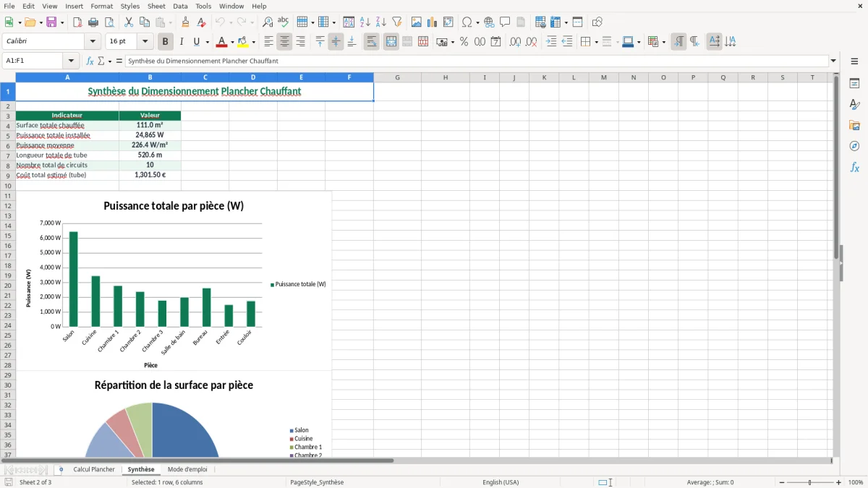Open the Sheet menu
This screenshot has width=868, height=488.
click(x=156, y=6)
